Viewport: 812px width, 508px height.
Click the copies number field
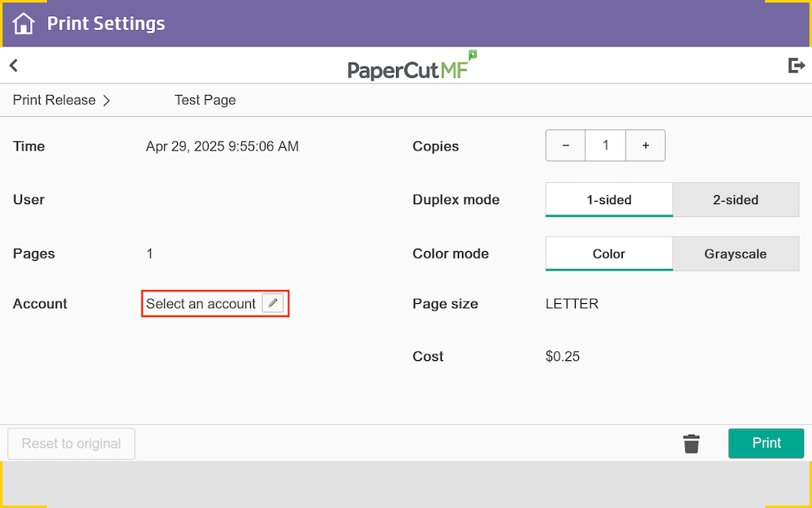pos(606,145)
